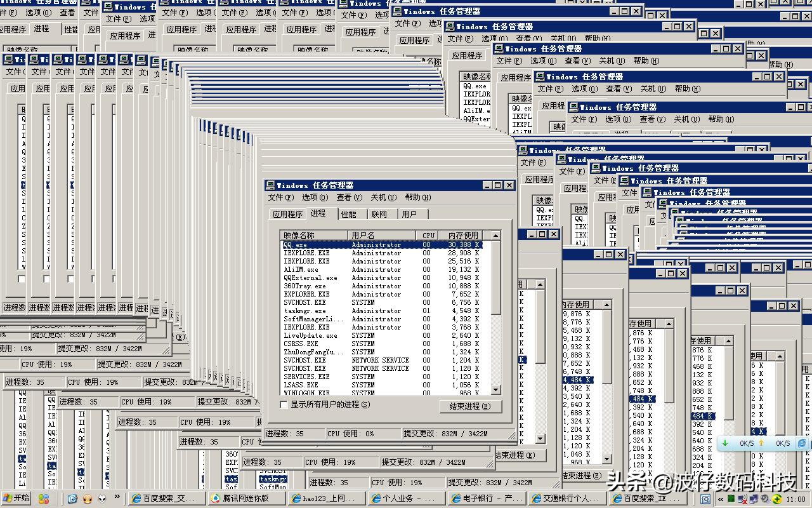Select LSASS.EXE row in front list
The height and width of the screenshot is (508, 812).
[x=382, y=385]
